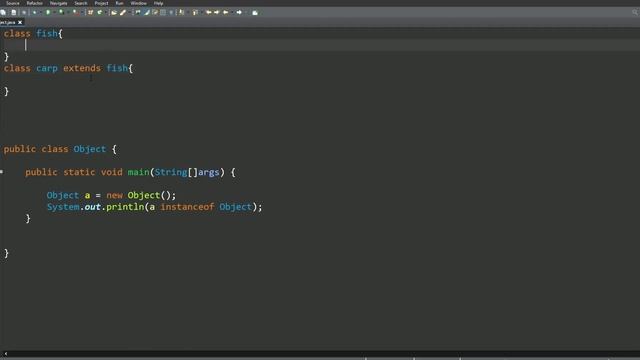The height and width of the screenshot is (360, 640).
Task: Click the Debug bug icon
Action: point(34,12)
